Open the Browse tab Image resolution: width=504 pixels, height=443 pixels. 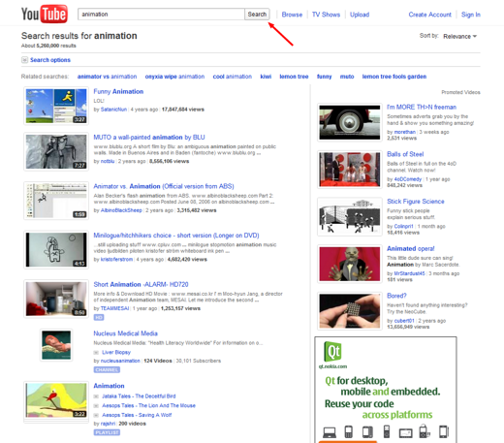[292, 15]
